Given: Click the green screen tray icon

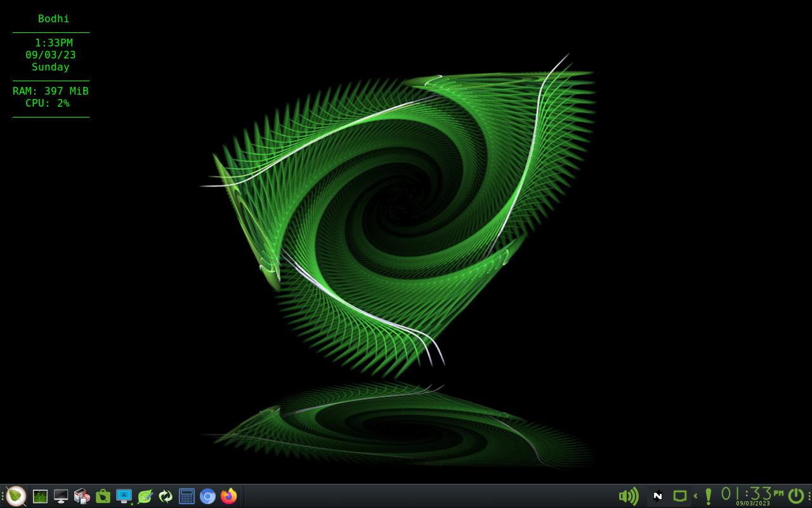Looking at the screenshot, I should (x=679, y=496).
